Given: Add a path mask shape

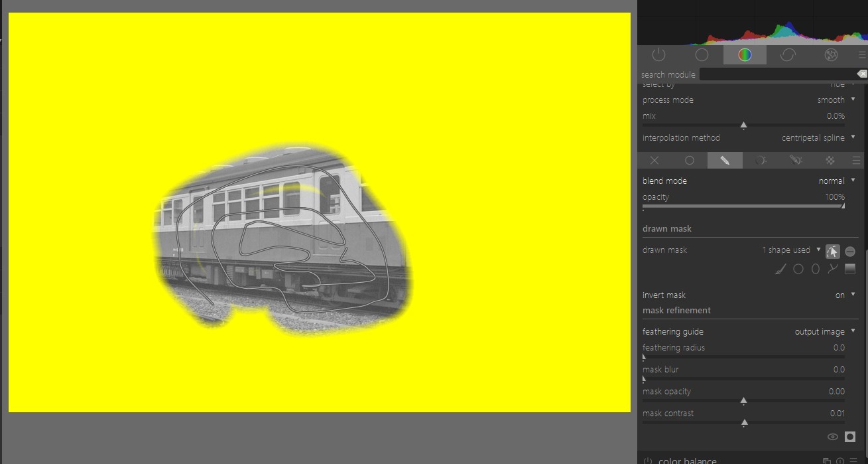Looking at the screenshot, I should pos(833,269).
